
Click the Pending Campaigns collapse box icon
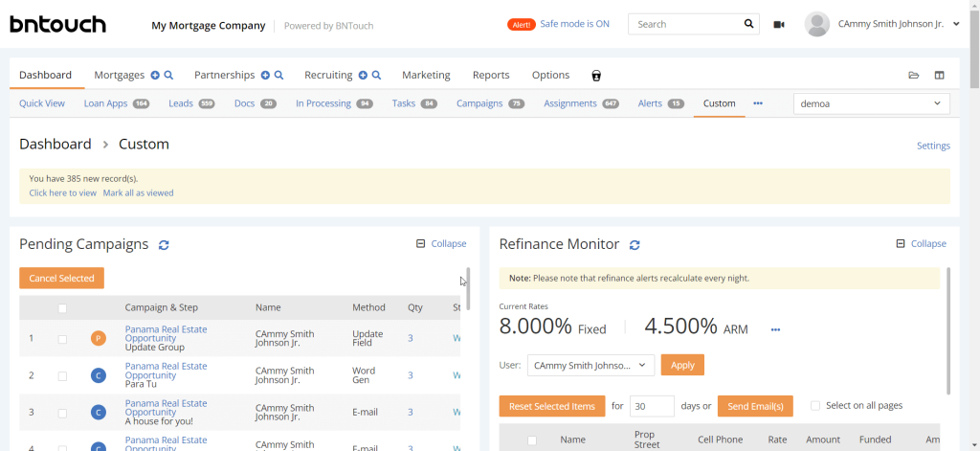(421, 244)
